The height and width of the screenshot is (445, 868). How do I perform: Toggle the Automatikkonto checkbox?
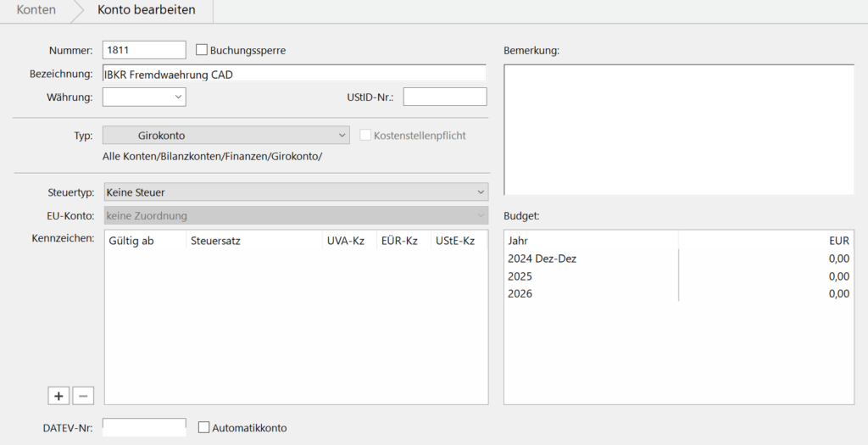(203, 428)
